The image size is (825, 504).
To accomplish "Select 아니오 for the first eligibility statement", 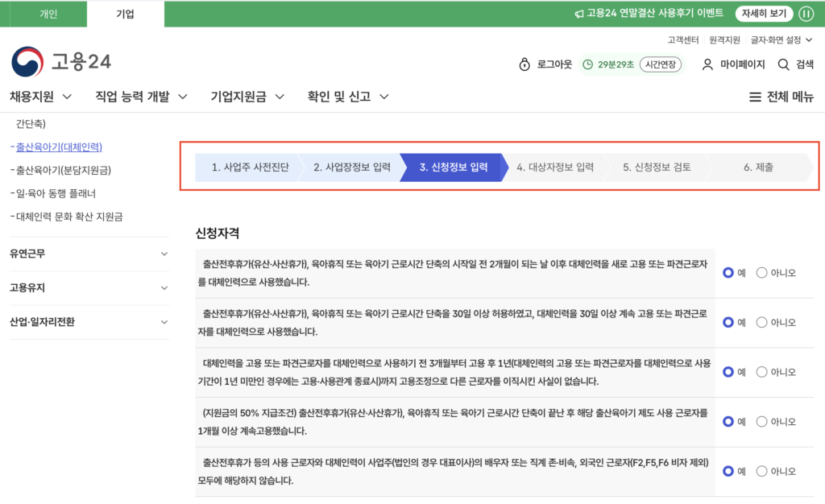I will pyautogui.click(x=762, y=273).
